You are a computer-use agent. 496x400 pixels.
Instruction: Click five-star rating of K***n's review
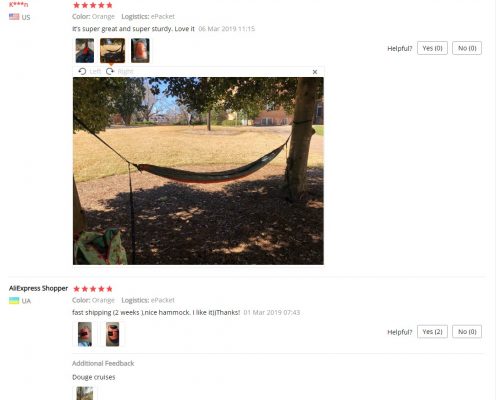pos(93,5)
